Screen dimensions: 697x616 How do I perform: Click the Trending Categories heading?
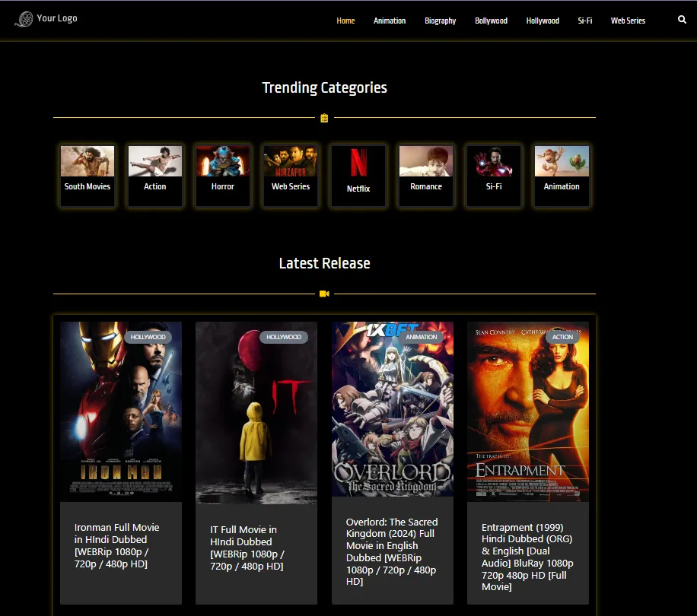coord(324,88)
